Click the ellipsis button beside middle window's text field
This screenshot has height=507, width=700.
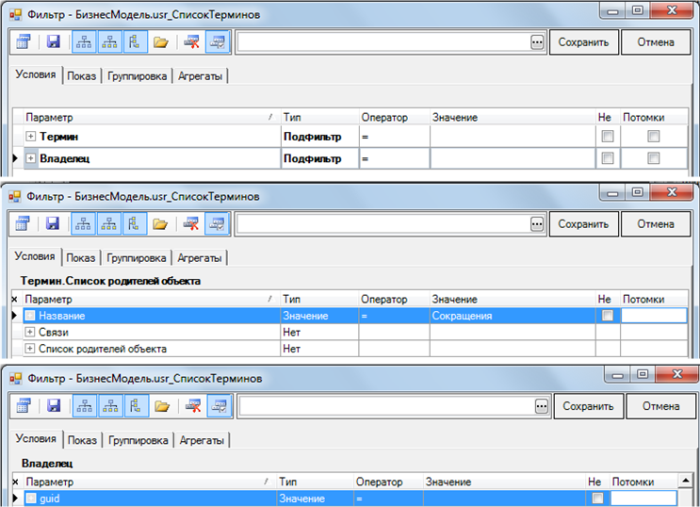pos(537,224)
